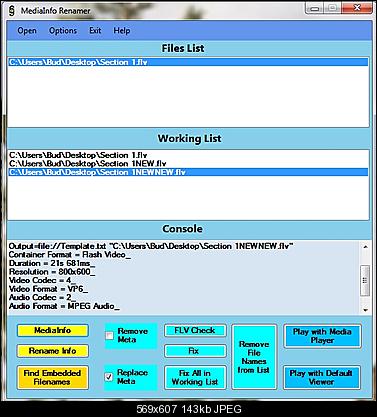Open the Help menu
This screenshot has height=417, width=377.
pos(122,31)
